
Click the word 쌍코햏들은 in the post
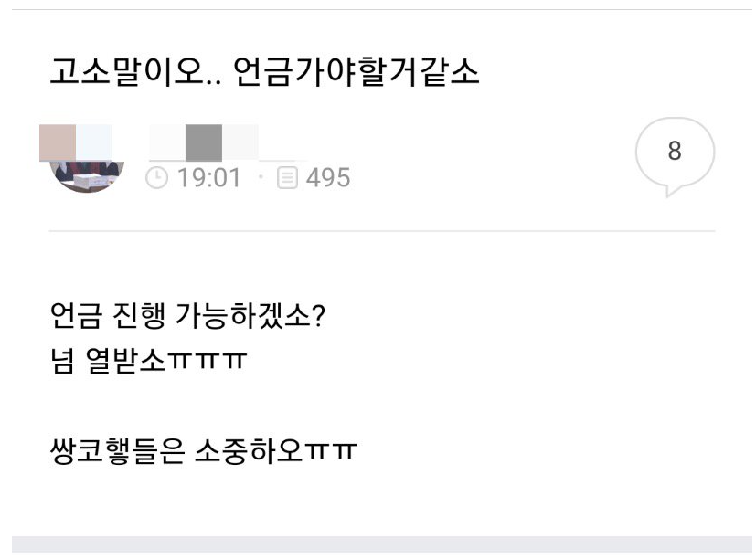117,451
